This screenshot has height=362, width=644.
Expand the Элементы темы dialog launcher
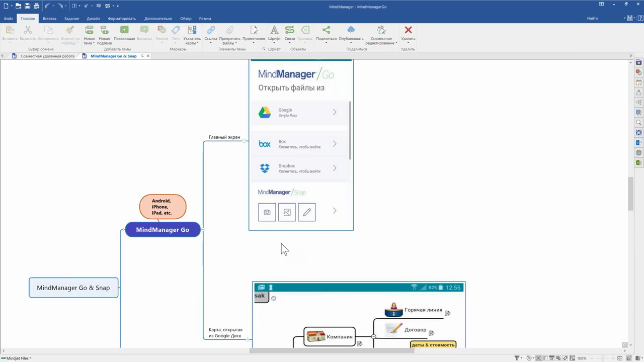click(264, 49)
